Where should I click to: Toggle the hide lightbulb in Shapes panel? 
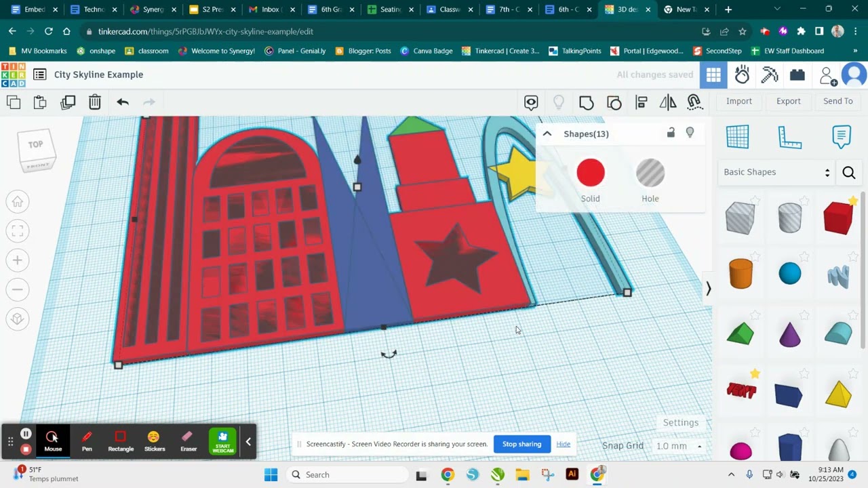[690, 133]
